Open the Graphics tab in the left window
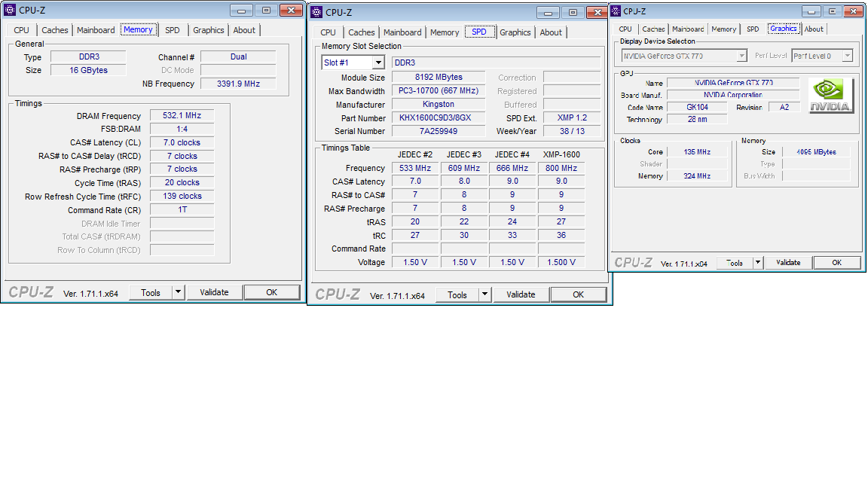 pos(209,30)
